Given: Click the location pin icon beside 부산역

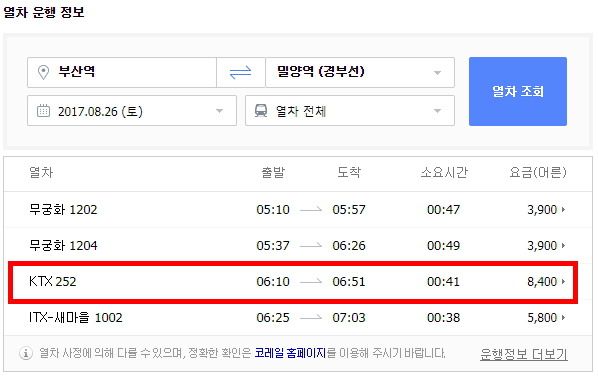Looking at the screenshot, I should (43, 72).
